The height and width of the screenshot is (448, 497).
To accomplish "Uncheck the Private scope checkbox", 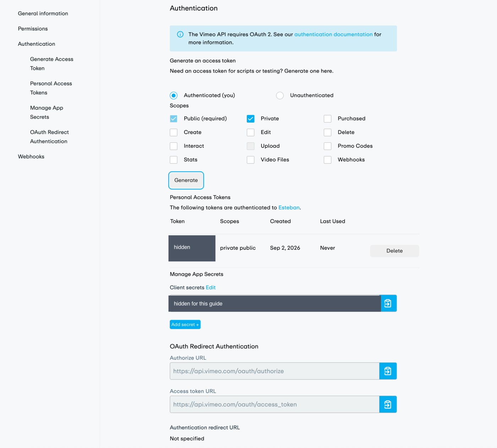I will coord(251,119).
